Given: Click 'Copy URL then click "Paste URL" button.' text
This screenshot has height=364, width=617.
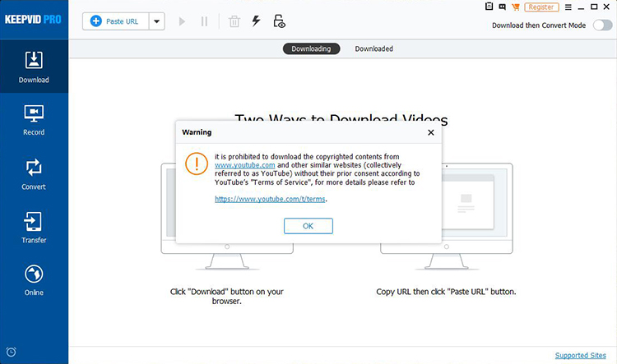Looking at the screenshot, I should pyautogui.click(x=446, y=292).
